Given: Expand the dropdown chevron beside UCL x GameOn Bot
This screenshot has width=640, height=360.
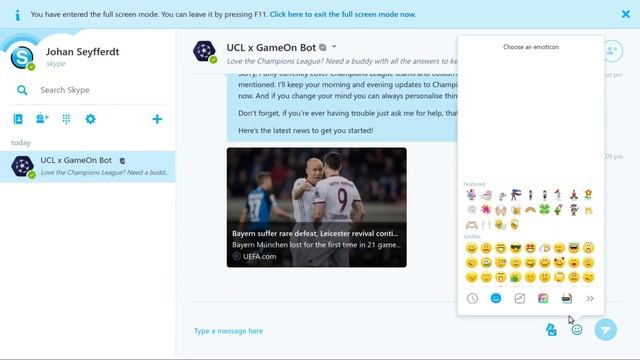Looking at the screenshot, I should [334, 47].
